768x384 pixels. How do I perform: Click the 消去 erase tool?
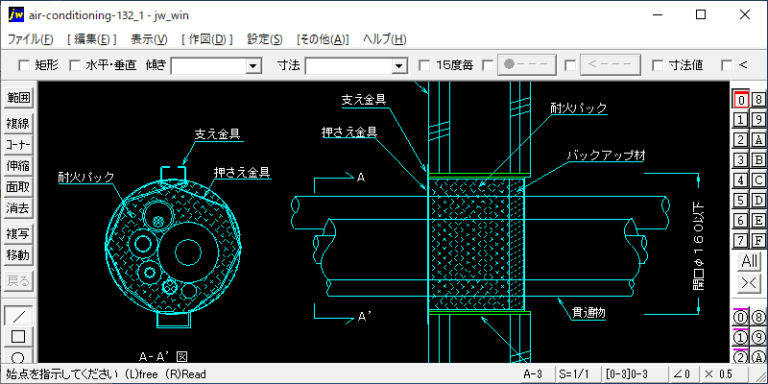point(18,208)
